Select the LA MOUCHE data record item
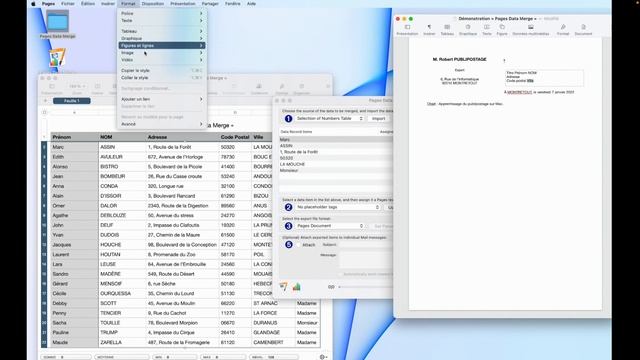The height and width of the screenshot is (360, 640). pos(336,164)
